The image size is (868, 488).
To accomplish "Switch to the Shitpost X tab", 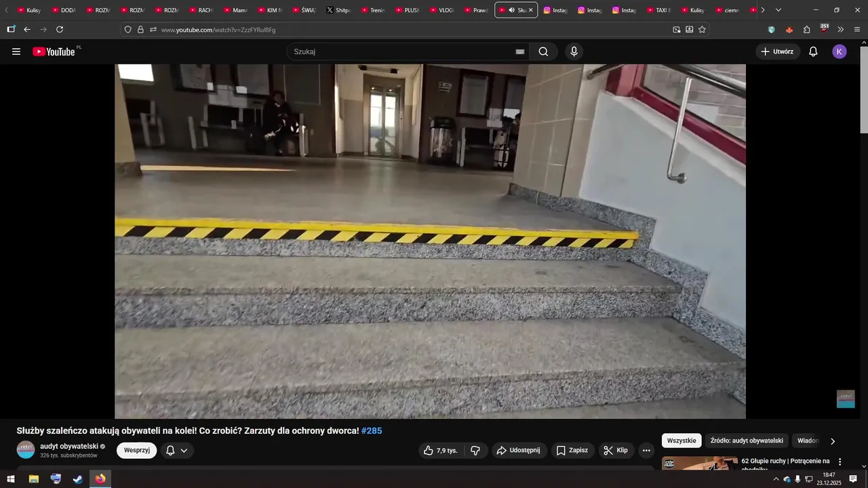I will (x=338, y=10).
